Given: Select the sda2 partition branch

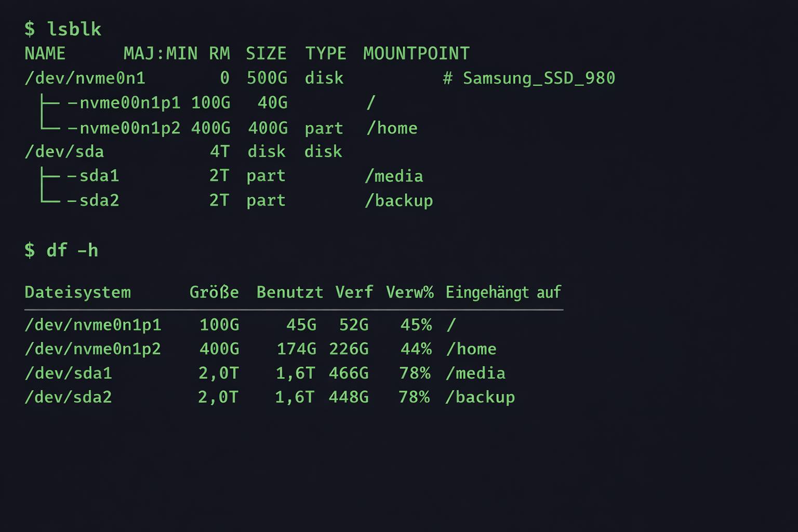Looking at the screenshot, I should click(x=99, y=200).
